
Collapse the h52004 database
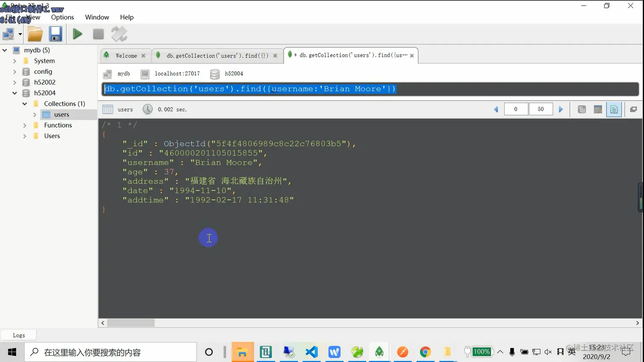[15, 93]
